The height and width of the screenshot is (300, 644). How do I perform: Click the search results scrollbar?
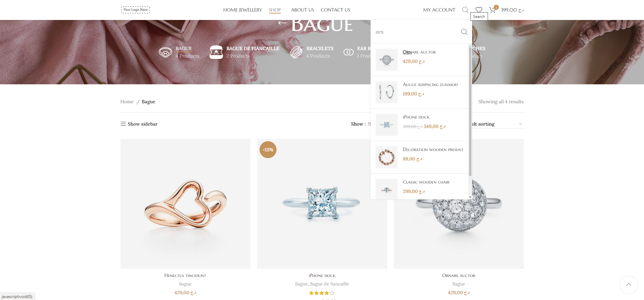point(470,112)
